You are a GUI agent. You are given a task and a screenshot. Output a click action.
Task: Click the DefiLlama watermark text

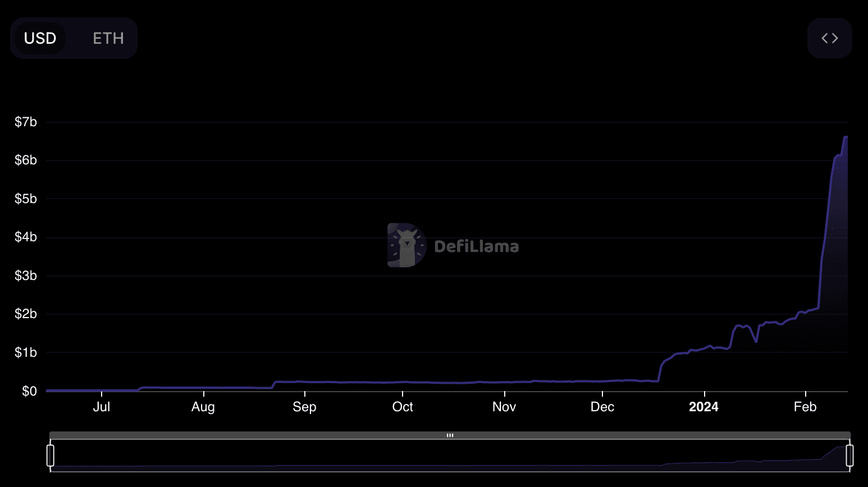(476, 246)
